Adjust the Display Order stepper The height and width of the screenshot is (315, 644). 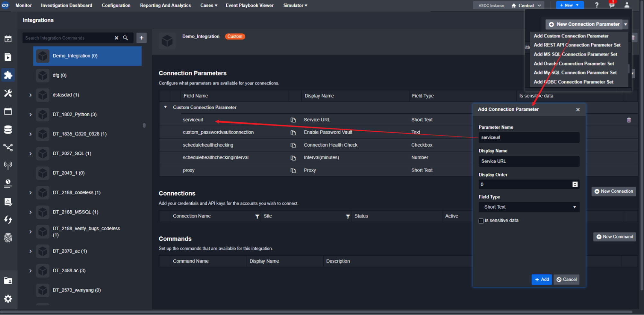(x=575, y=185)
